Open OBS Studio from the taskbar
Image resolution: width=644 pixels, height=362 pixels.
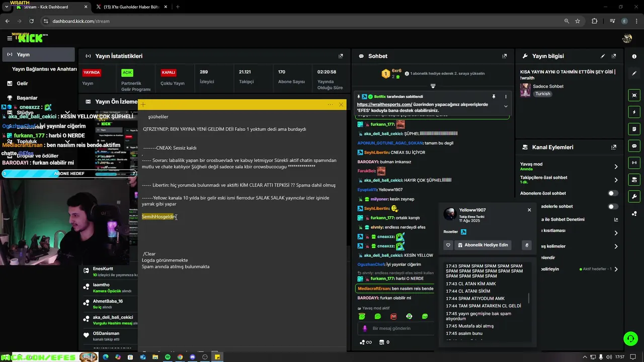coord(205,357)
